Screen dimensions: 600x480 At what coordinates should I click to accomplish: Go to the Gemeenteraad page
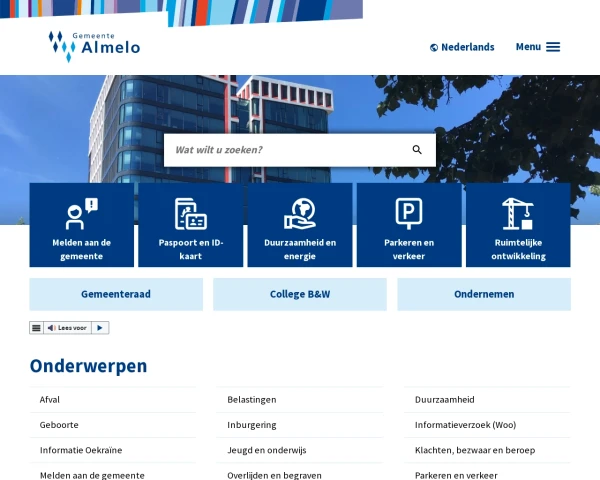[116, 294]
